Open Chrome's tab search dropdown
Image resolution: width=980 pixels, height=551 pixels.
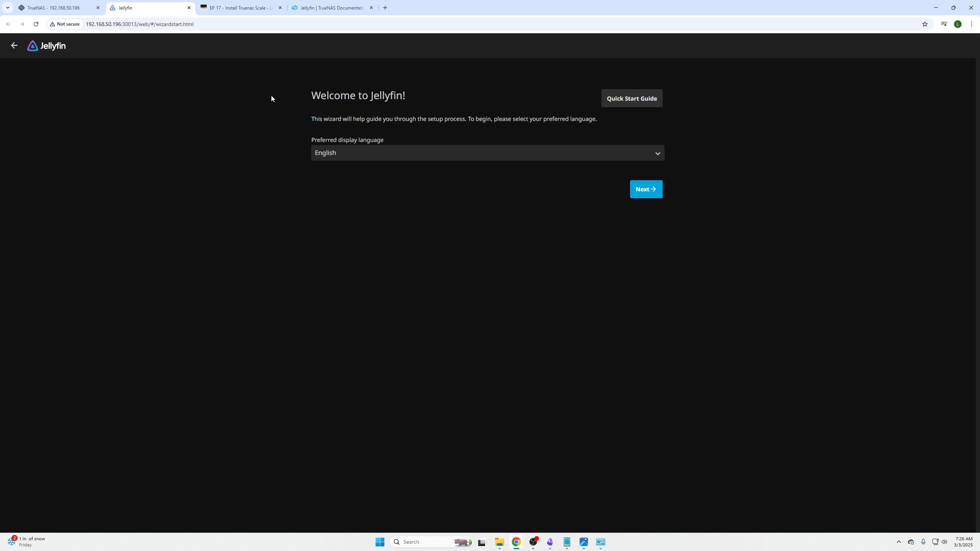(x=7, y=8)
